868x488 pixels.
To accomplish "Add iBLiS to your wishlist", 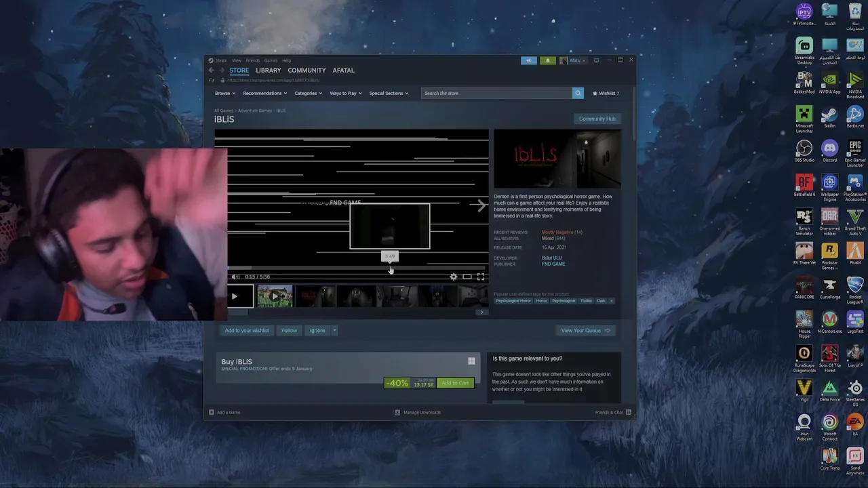I will (247, 331).
